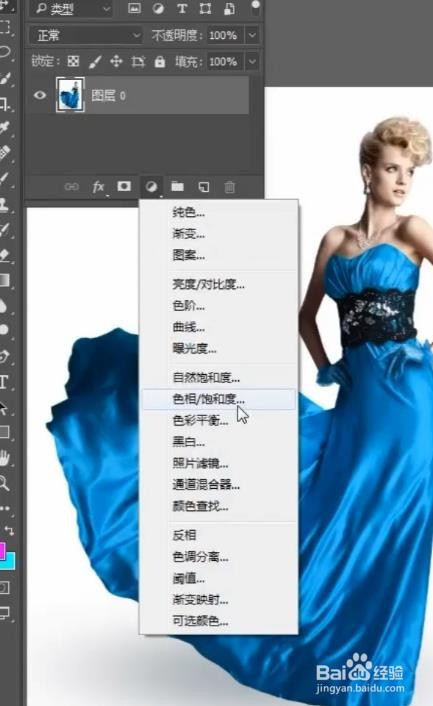433x706 pixels.
Task: Choose 黑白... adjustment
Action: (x=218, y=442)
